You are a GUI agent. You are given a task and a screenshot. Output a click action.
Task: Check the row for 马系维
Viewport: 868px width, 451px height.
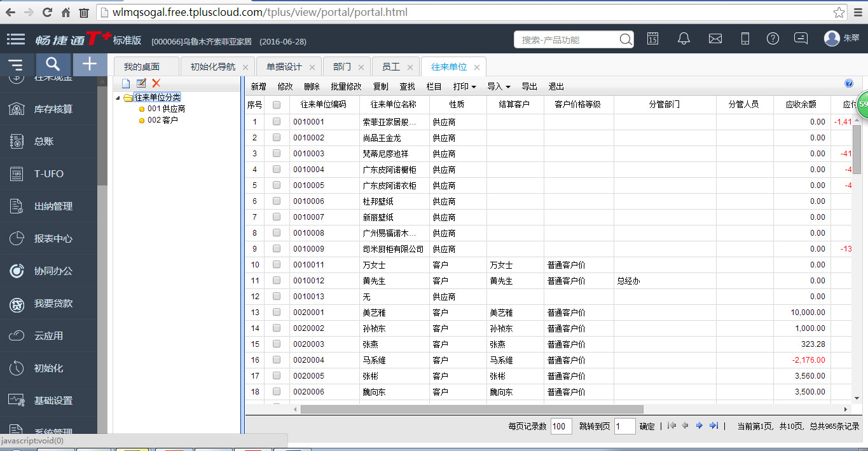click(x=277, y=360)
